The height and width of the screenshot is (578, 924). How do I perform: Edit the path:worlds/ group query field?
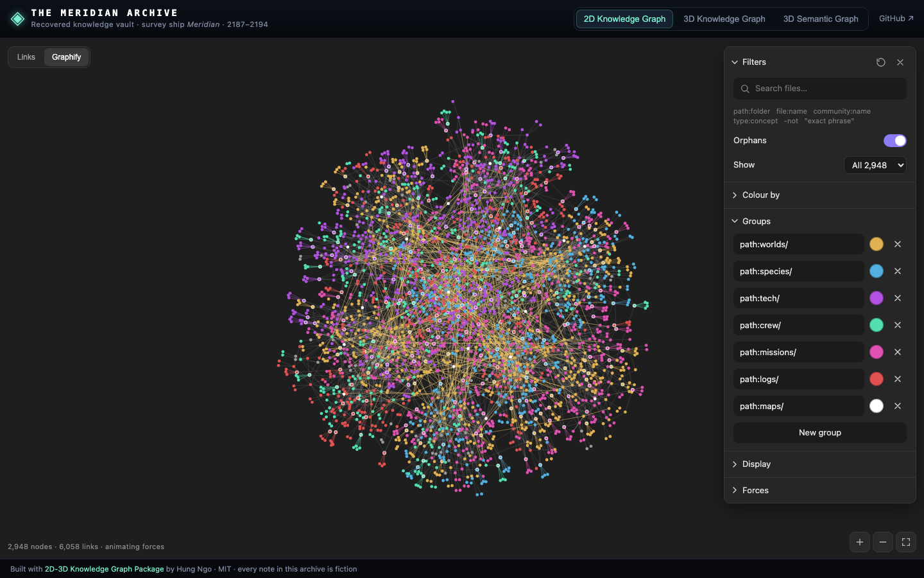point(798,244)
